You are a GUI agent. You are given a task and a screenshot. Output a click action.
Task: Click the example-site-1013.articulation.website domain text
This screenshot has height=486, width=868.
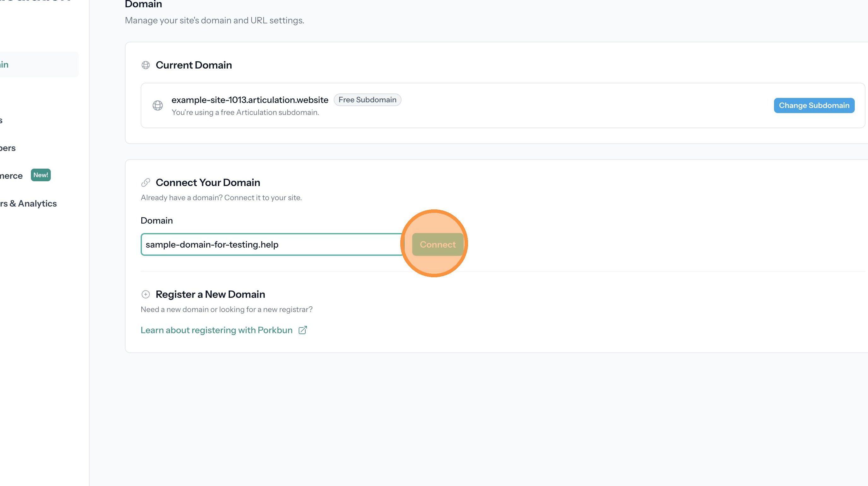click(250, 100)
